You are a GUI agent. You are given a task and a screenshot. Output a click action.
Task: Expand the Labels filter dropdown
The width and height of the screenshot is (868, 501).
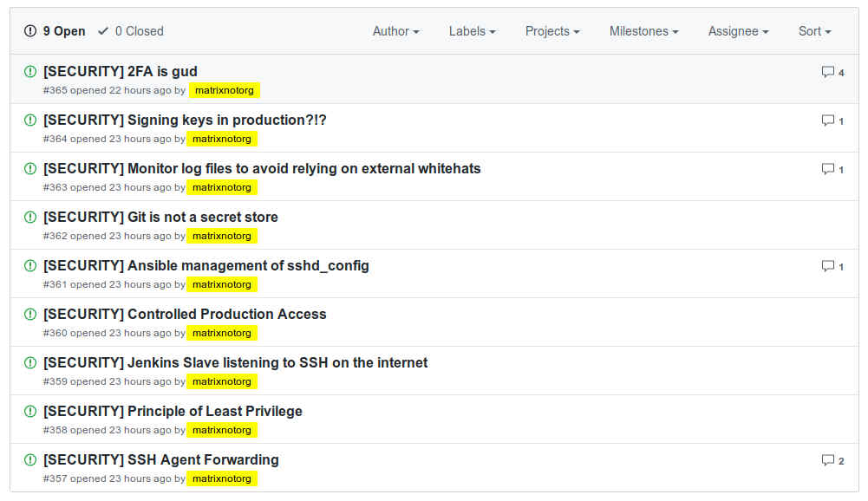(472, 31)
